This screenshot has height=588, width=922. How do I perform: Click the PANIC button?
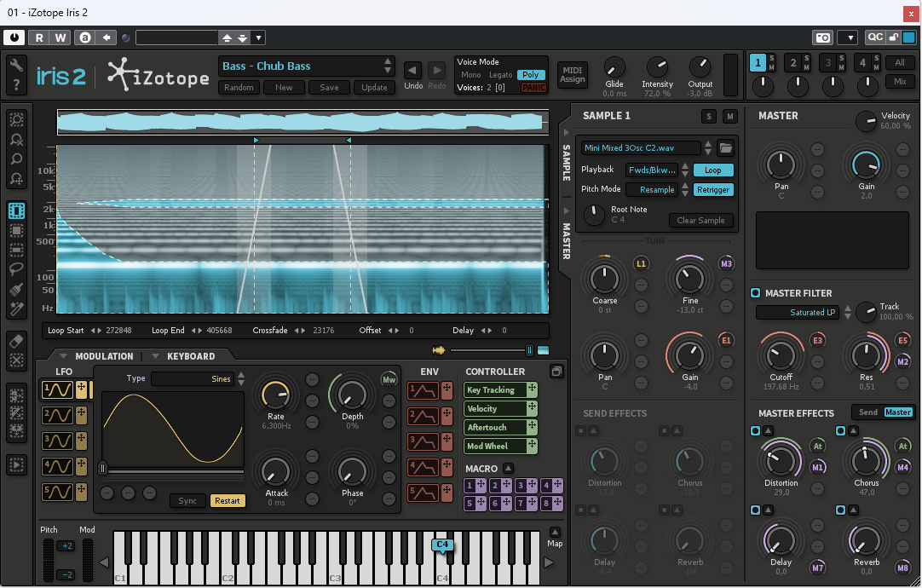[533, 88]
